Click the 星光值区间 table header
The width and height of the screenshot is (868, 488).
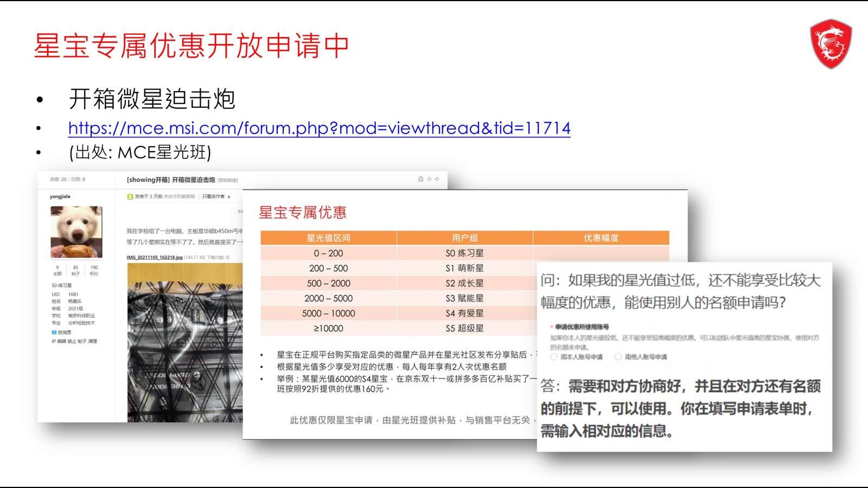point(329,238)
